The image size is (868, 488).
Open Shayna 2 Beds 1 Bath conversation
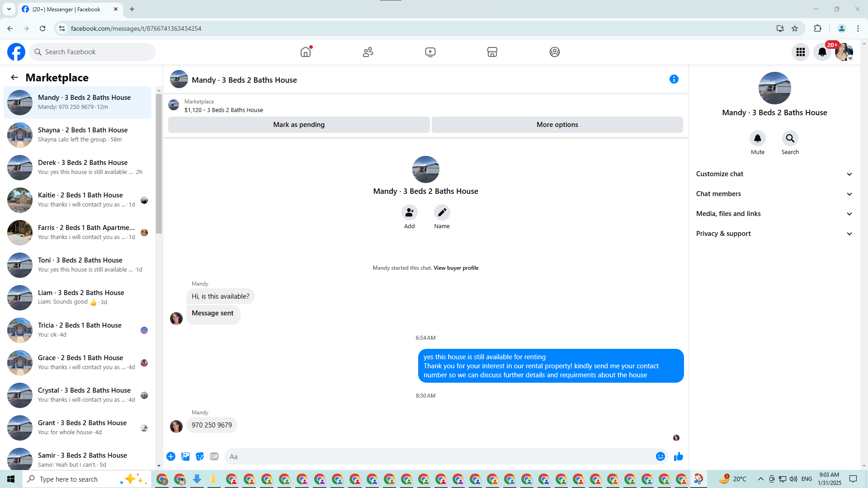tap(78, 135)
